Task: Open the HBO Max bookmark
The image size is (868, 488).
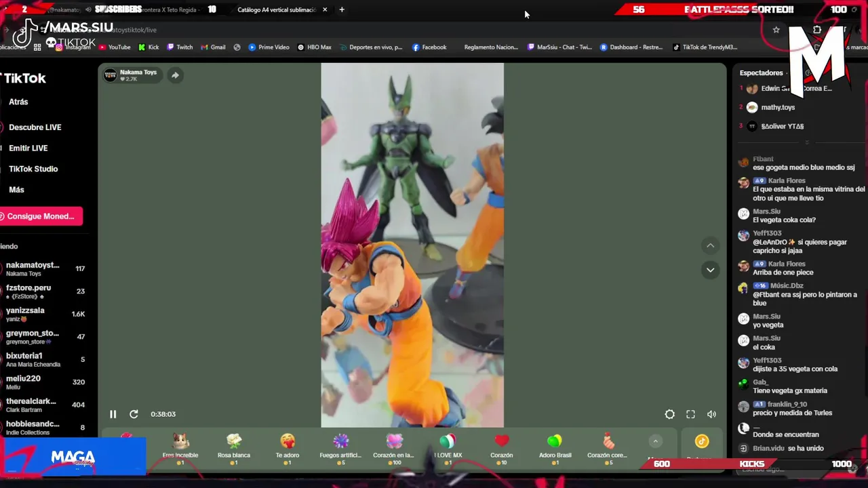Action: (x=314, y=47)
